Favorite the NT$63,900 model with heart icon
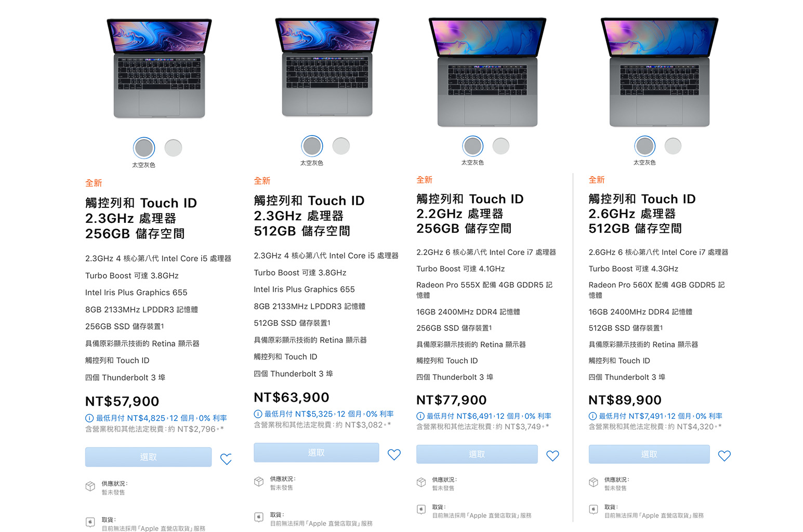The width and height of the screenshot is (803, 532). [x=394, y=455]
